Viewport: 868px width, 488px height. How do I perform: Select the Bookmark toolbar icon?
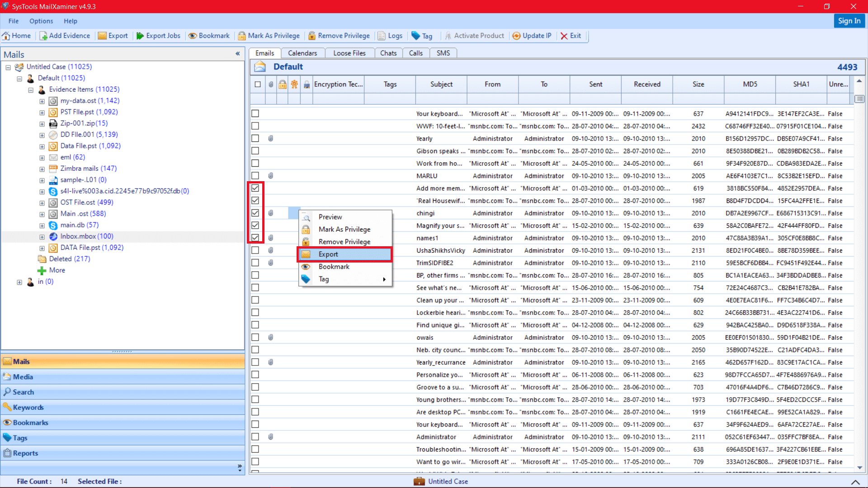[208, 36]
